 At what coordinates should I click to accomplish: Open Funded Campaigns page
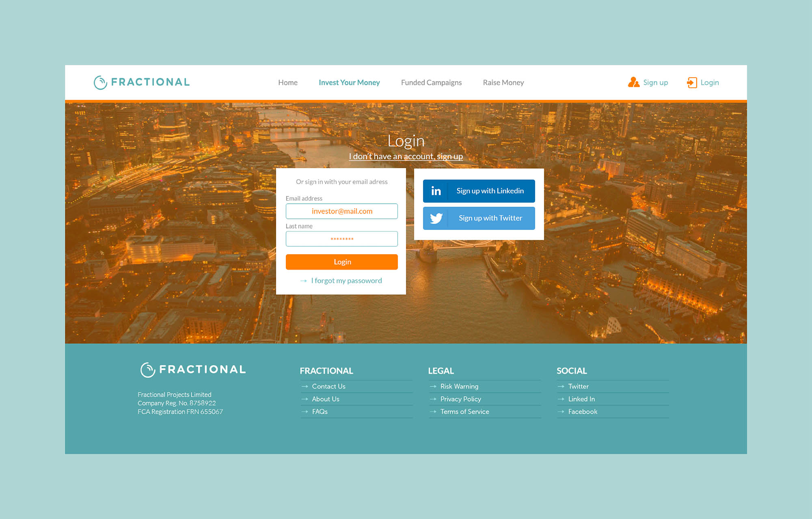431,82
